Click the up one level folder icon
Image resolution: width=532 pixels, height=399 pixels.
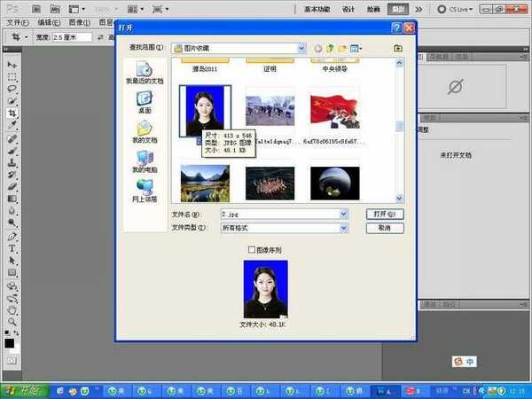[329, 47]
